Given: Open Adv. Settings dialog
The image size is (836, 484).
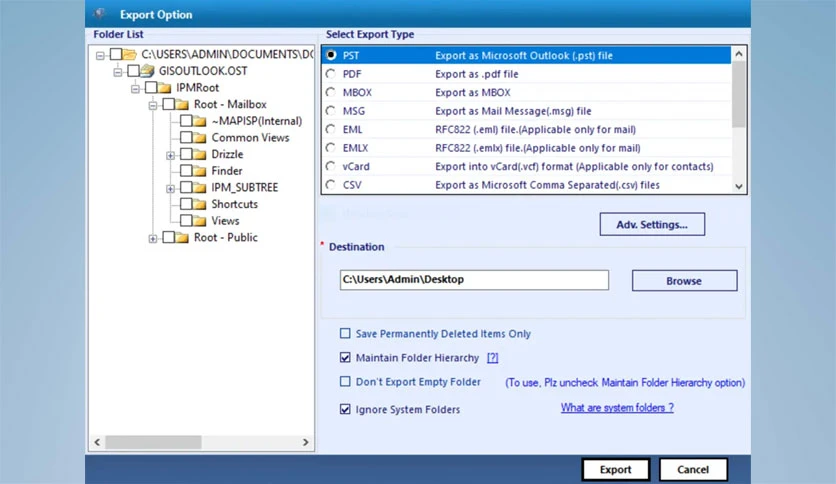Looking at the screenshot, I should point(652,224).
